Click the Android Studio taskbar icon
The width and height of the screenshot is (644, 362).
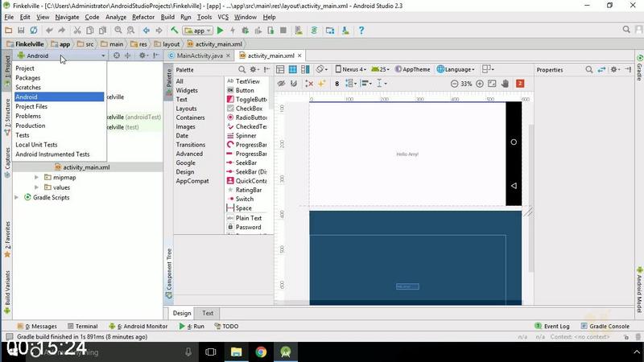click(286, 352)
